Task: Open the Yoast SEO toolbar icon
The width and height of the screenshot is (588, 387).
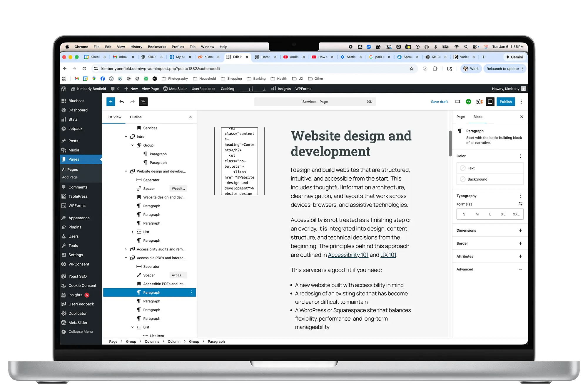Action: coord(479,102)
